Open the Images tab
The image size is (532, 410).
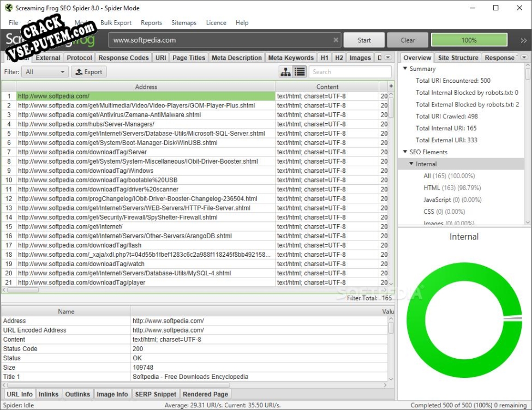point(360,58)
